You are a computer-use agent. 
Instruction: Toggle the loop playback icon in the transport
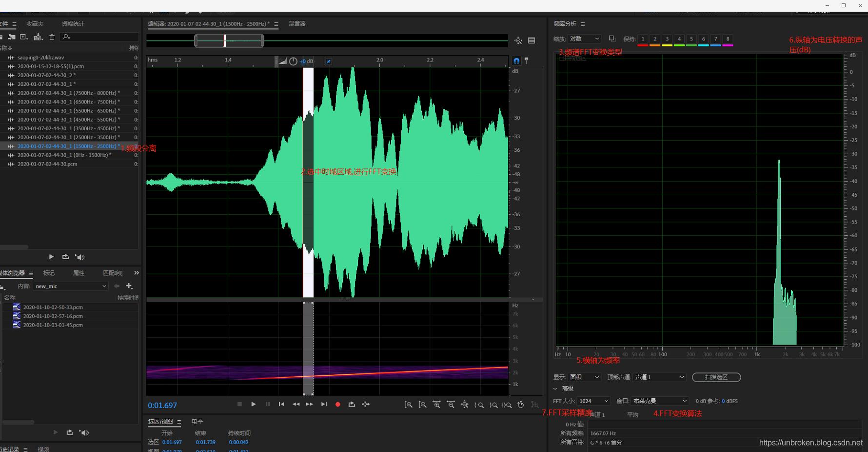click(352, 404)
